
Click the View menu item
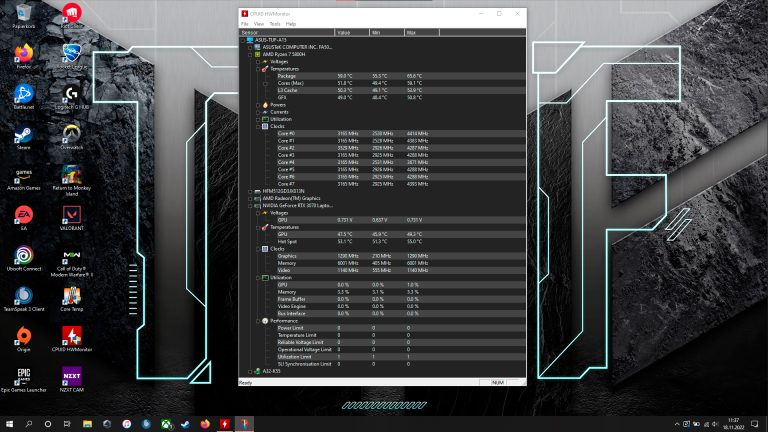click(258, 23)
